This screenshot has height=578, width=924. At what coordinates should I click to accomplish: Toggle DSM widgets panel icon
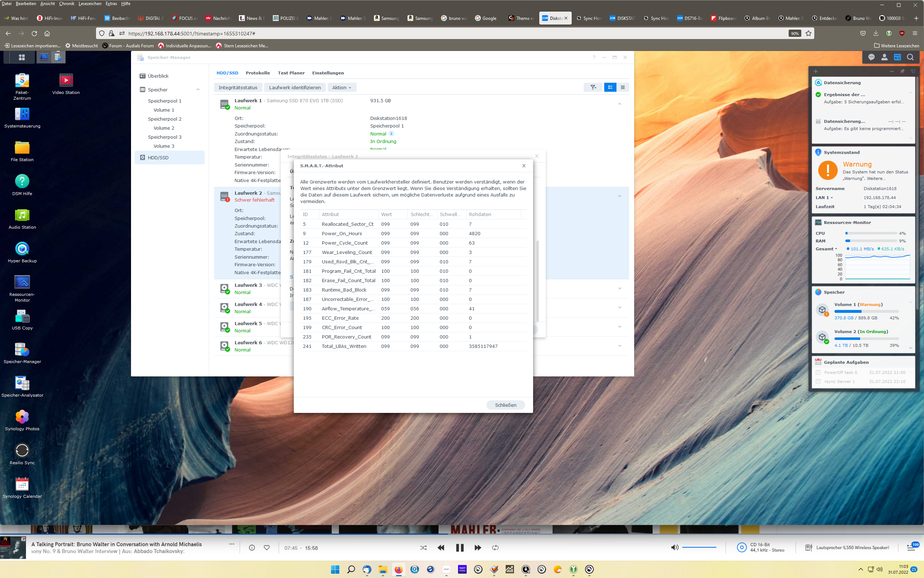tap(897, 57)
